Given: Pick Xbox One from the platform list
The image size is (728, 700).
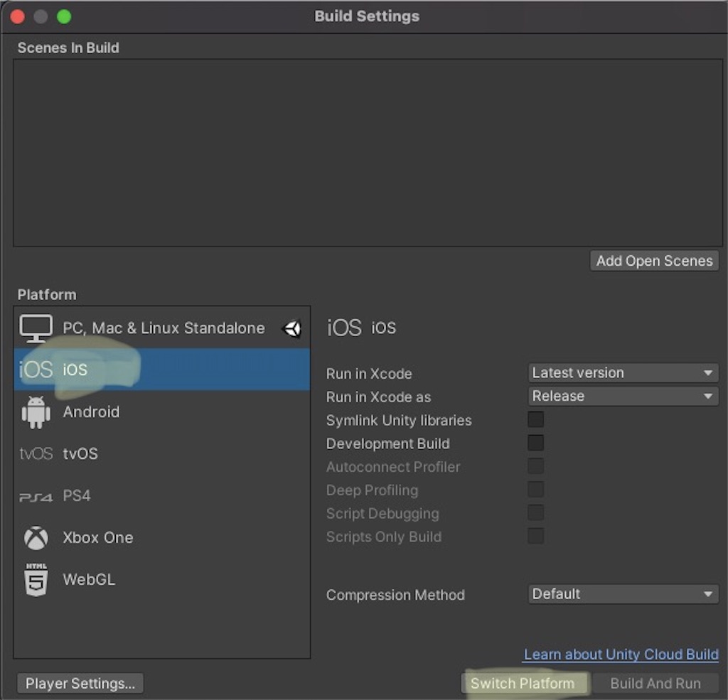Looking at the screenshot, I should (x=161, y=537).
